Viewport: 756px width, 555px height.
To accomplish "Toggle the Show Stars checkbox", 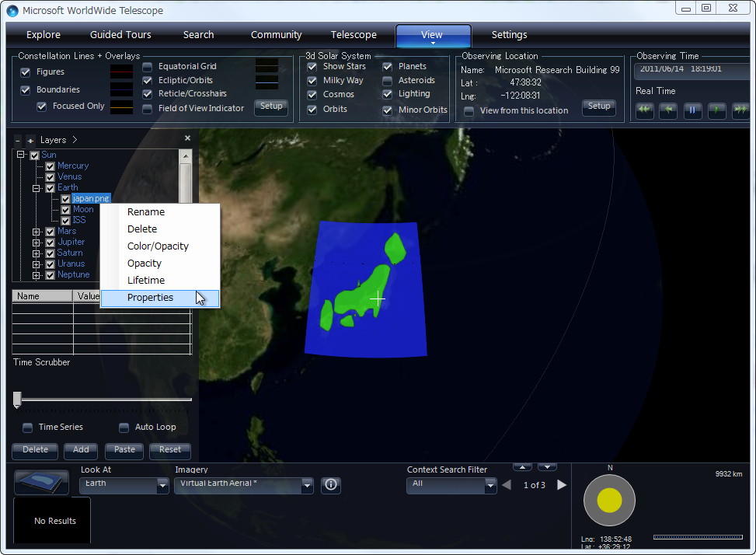I will [x=312, y=66].
